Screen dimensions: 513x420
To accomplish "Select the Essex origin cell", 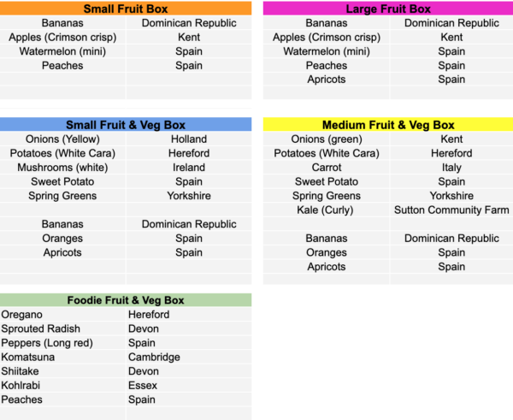I will [x=142, y=385].
